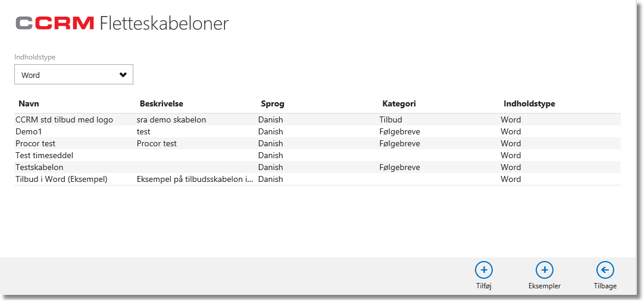Choose the Testskabelon row
644x302 pixels.
[x=317, y=168]
